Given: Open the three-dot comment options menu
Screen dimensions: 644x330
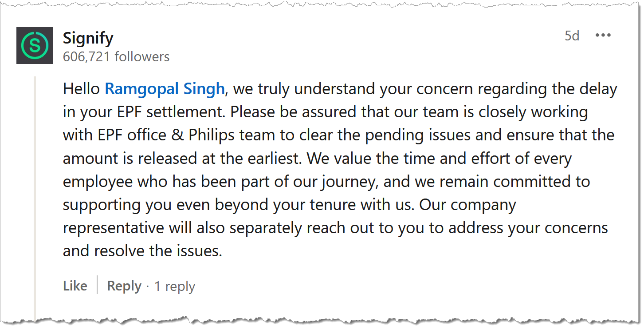Looking at the screenshot, I should pyautogui.click(x=603, y=36).
